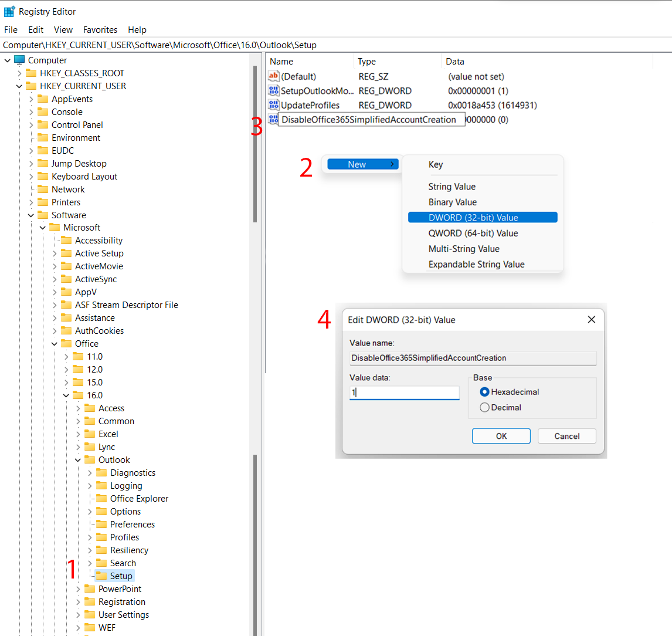Click the HKEY_CLASSES_ROOT folder icon

point(31,73)
